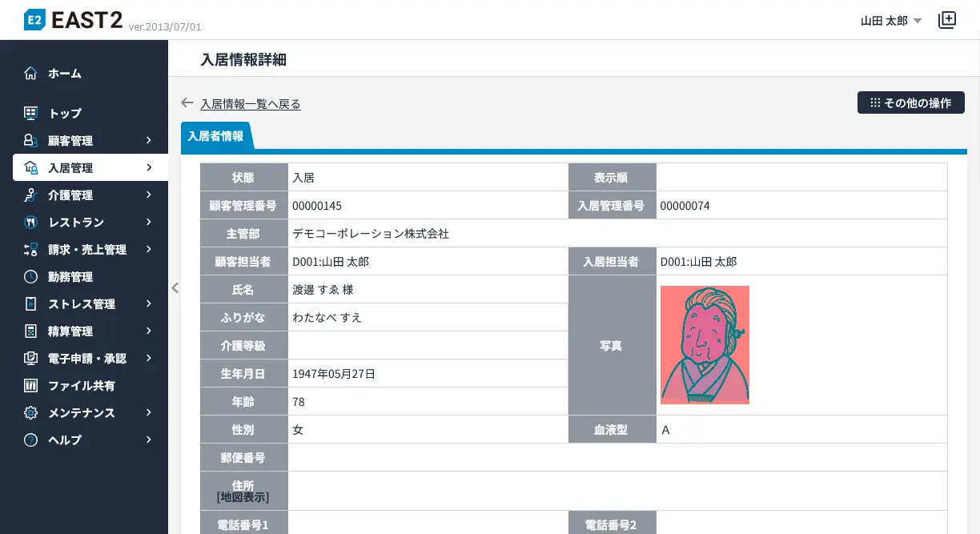Screen dimensions: 980x534
Task: Click the customer management people icon
Action: click(x=30, y=141)
